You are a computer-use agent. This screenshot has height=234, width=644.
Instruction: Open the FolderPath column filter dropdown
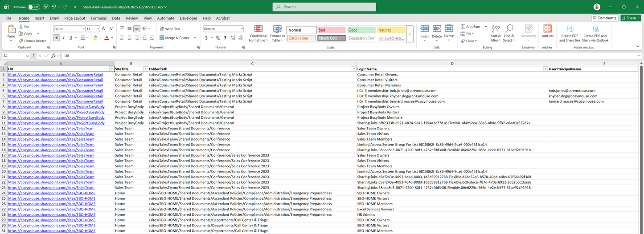pos(354,69)
